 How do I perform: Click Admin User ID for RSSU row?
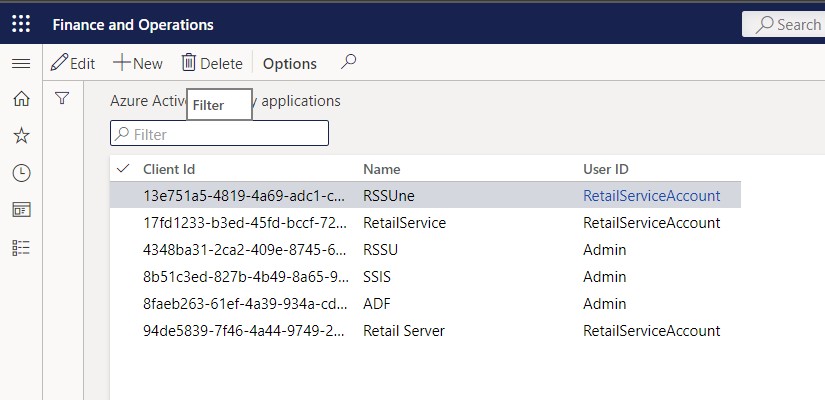pyautogui.click(x=605, y=249)
